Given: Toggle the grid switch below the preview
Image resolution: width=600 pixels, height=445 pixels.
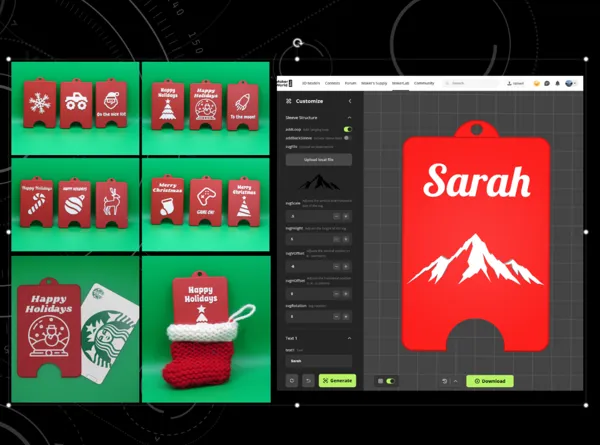Looking at the screenshot, I should (390, 381).
